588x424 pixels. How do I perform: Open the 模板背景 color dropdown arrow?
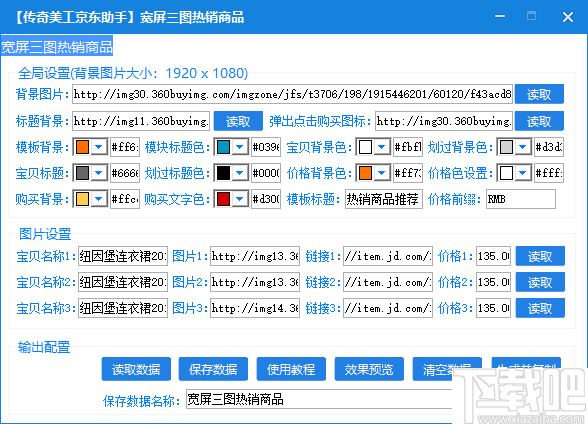(x=99, y=147)
